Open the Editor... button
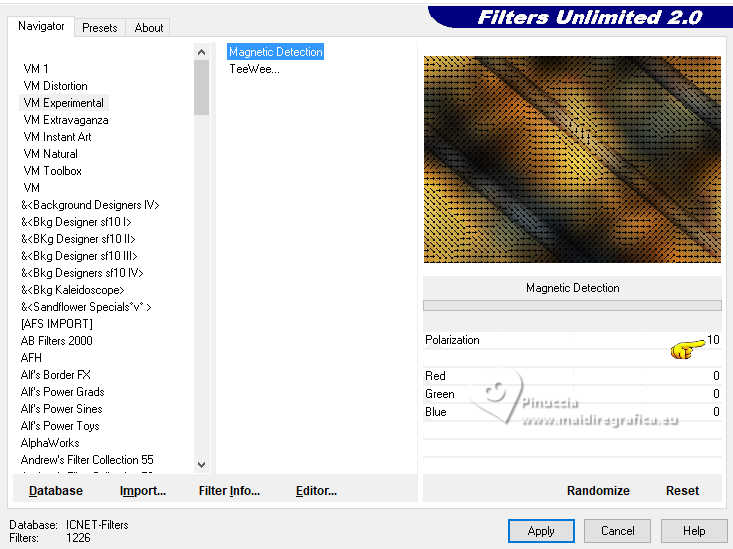 [x=316, y=491]
